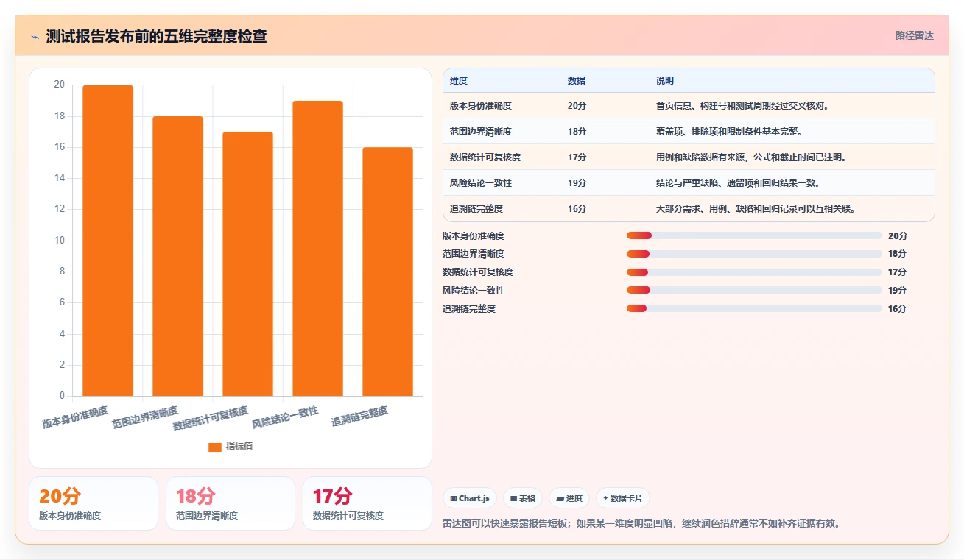Click table cell 范围边界清晰度
This screenshot has height=560, width=964.
click(481, 132)
